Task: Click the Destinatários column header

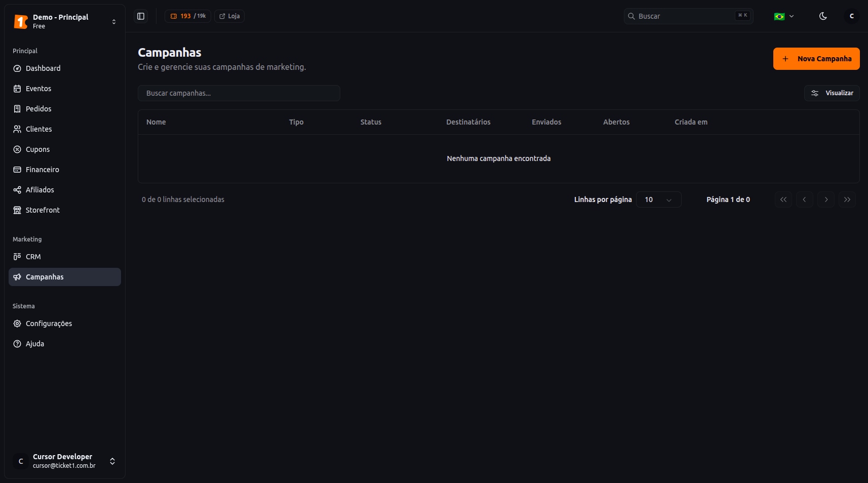Action: (468, 122)
